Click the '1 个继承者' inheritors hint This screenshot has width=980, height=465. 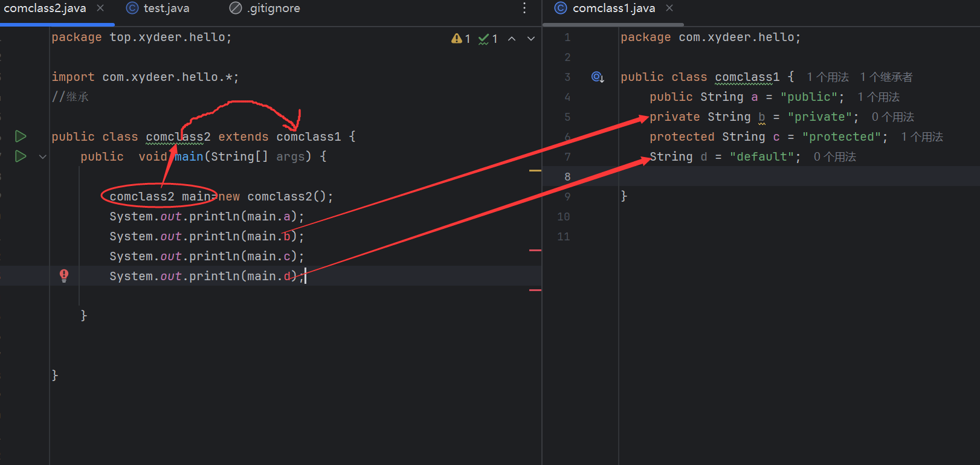point(886,77)
